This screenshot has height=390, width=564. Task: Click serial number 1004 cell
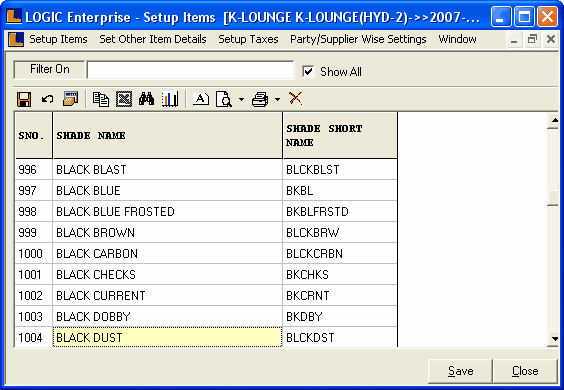[x=34, y=337]
